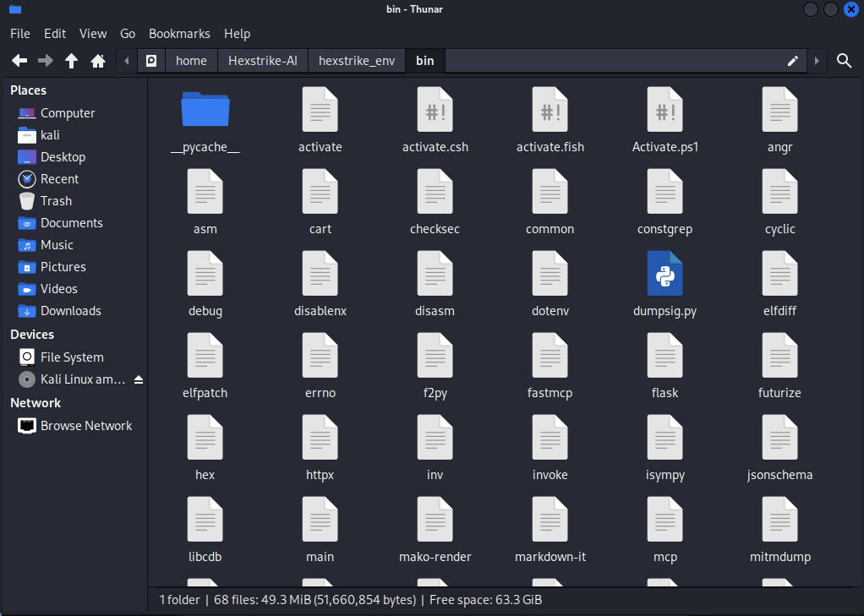864x616 pixels.
Task: Go to the home folder icon
Action: (98, 61)
